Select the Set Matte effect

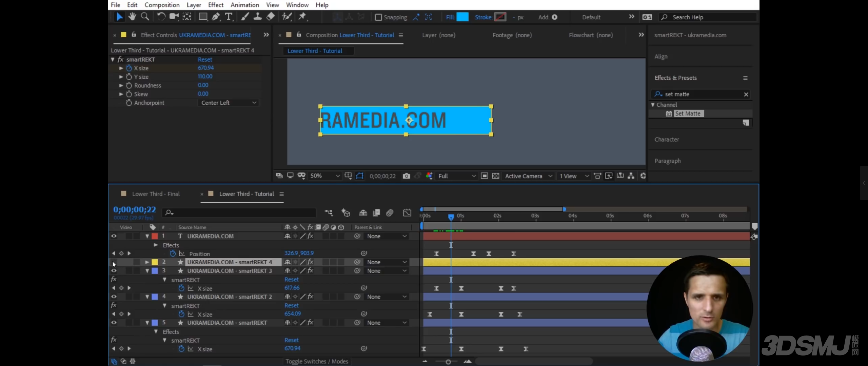(688, 114)
